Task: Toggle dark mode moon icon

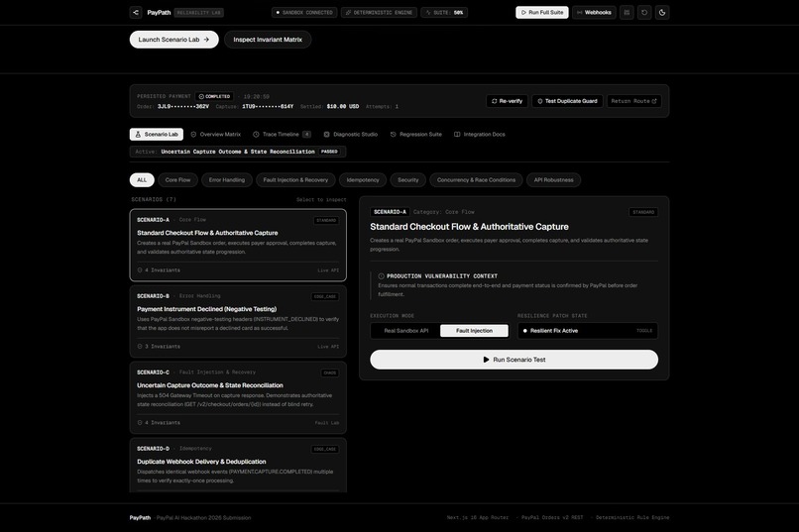Action: point(662,12)
